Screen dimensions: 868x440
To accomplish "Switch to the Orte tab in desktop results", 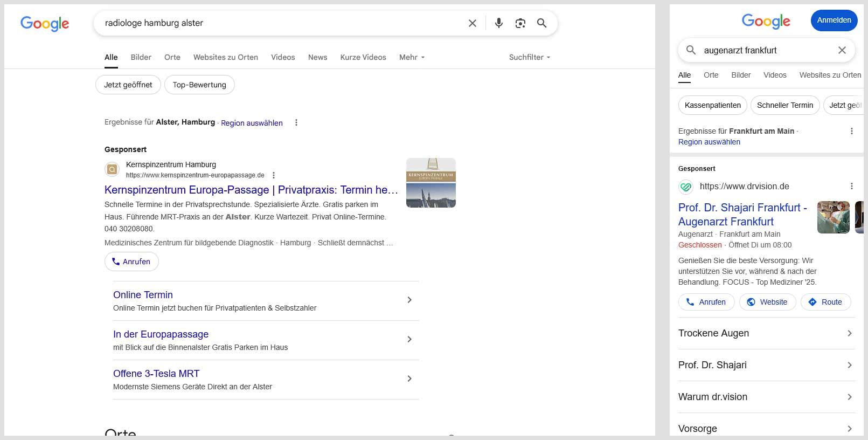I will coord(172,57).
